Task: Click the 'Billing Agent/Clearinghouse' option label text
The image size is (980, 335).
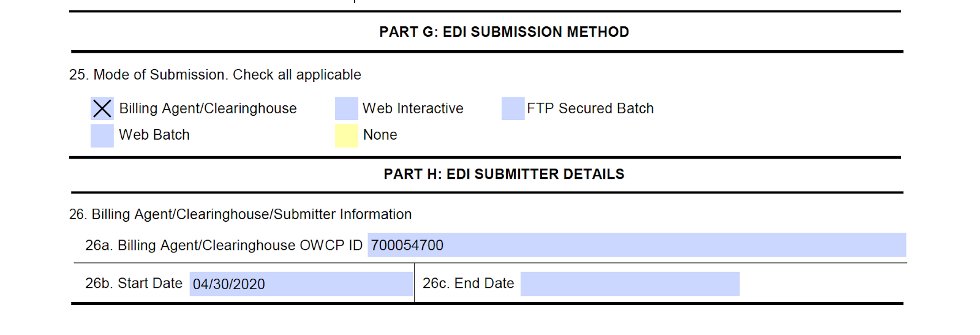Action: coord(208,108)
